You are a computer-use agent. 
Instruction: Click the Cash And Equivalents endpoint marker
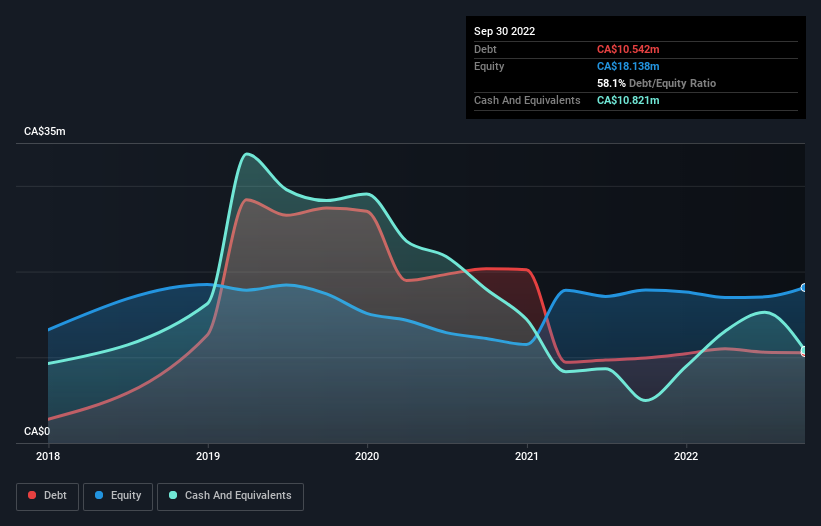click(804, 350)
